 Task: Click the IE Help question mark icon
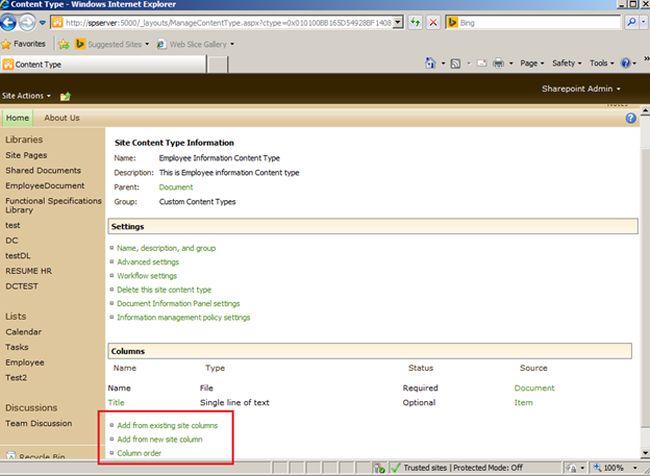(x=625, y=63)
